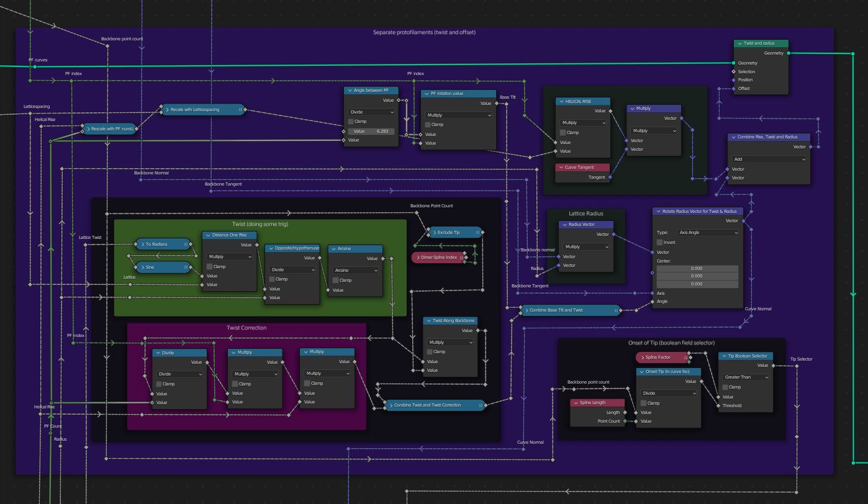
Task: Collapse the Distance One Rise node
Action: [x=208, y=235]
